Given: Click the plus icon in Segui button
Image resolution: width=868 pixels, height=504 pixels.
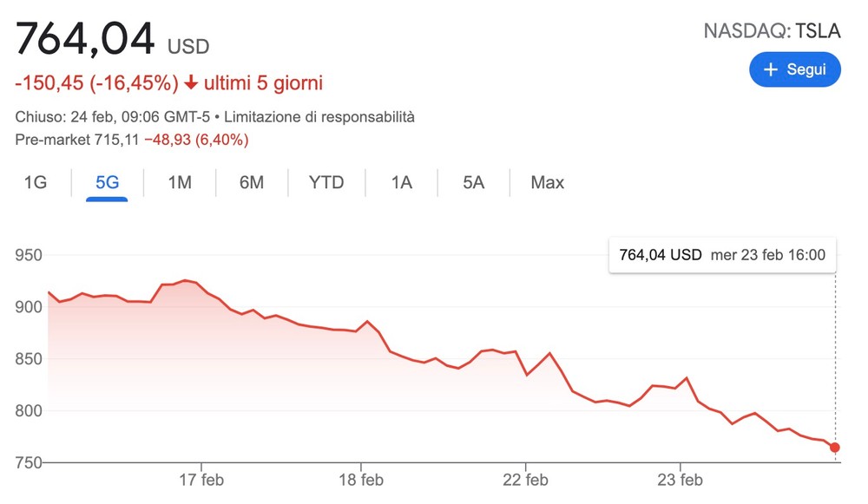Looking at the screenshot, I should 771,69.
